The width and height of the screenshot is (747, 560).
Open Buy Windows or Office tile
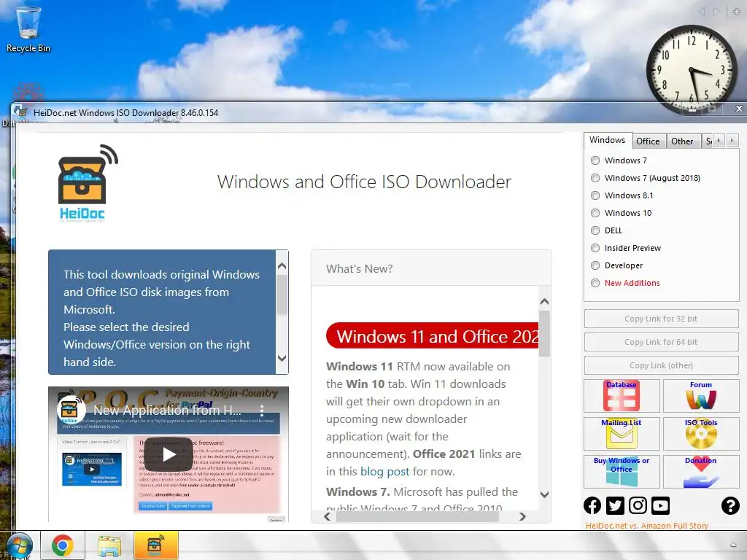coord(622,472)
